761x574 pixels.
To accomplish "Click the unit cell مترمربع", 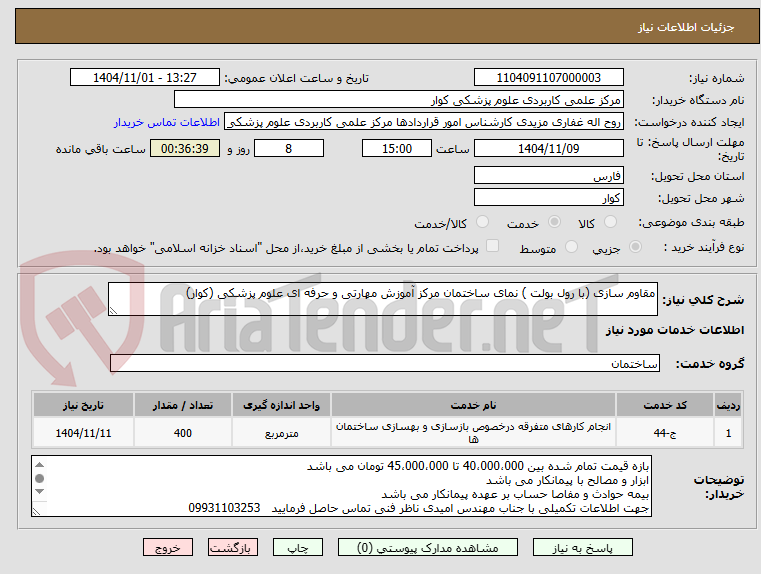I will [281, 432].
